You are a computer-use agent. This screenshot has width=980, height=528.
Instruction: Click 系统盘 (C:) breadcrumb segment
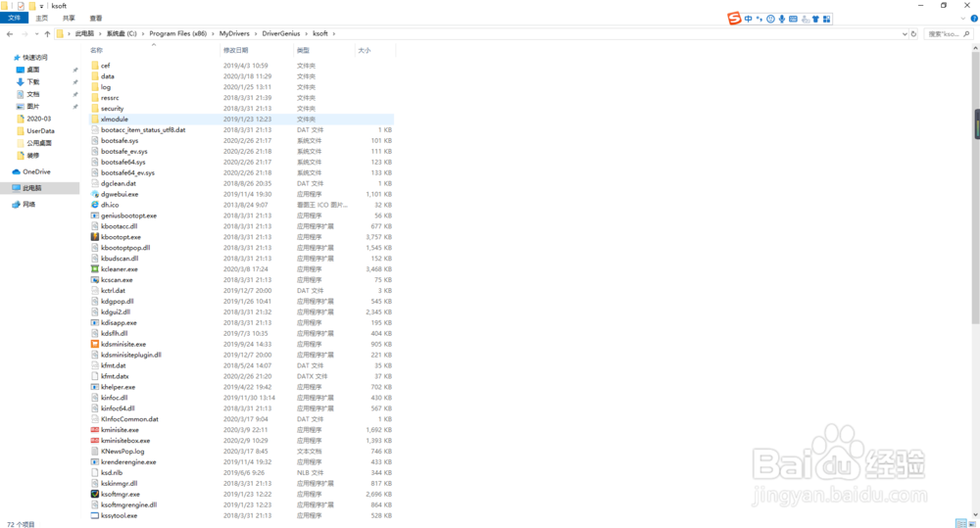pos(122,33)
